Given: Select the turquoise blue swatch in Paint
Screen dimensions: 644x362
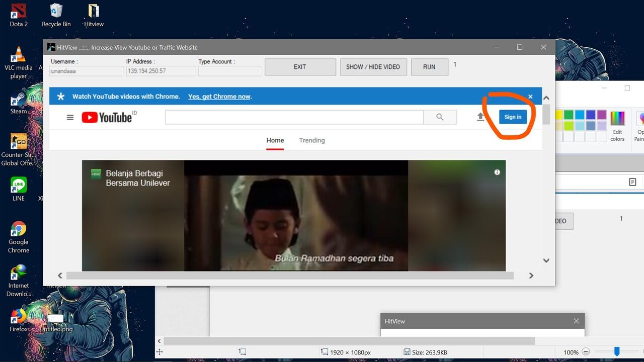Looking at the screenshot, I should (580, 115).
